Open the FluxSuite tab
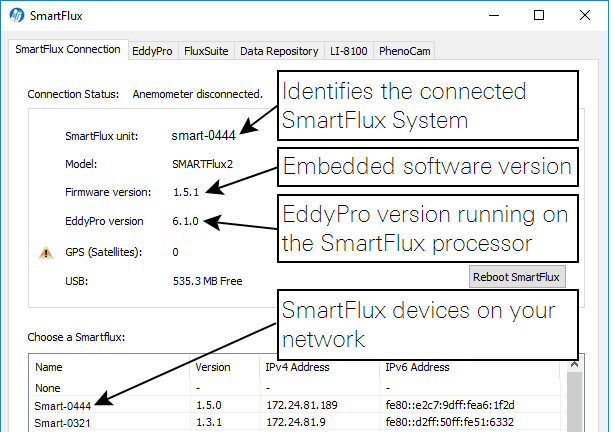 click(206, 51)
